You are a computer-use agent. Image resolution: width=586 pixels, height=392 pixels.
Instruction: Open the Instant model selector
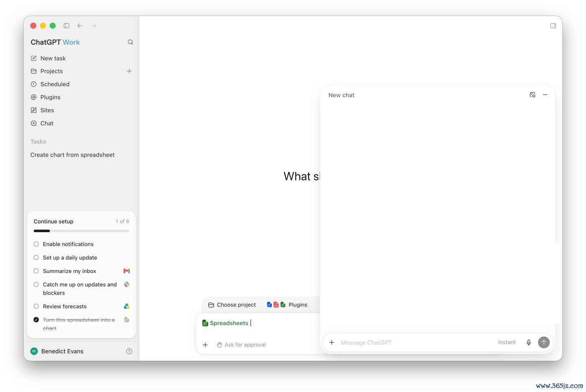(x=507, y=342)
